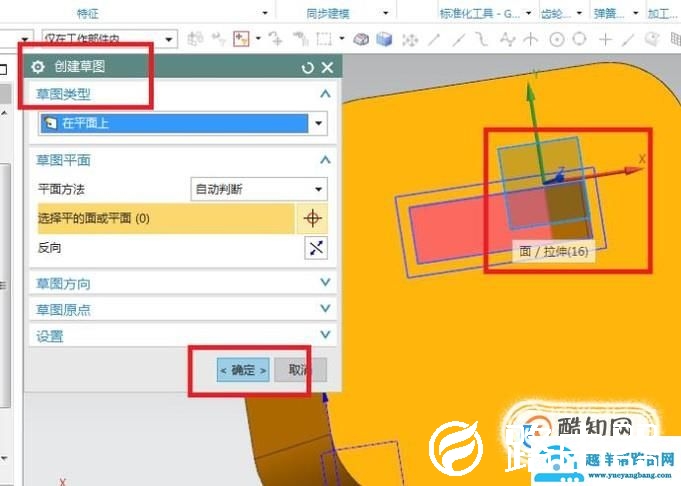Collapse the 草图平面 section
This screenshot has height=486, width=681.
325,160
